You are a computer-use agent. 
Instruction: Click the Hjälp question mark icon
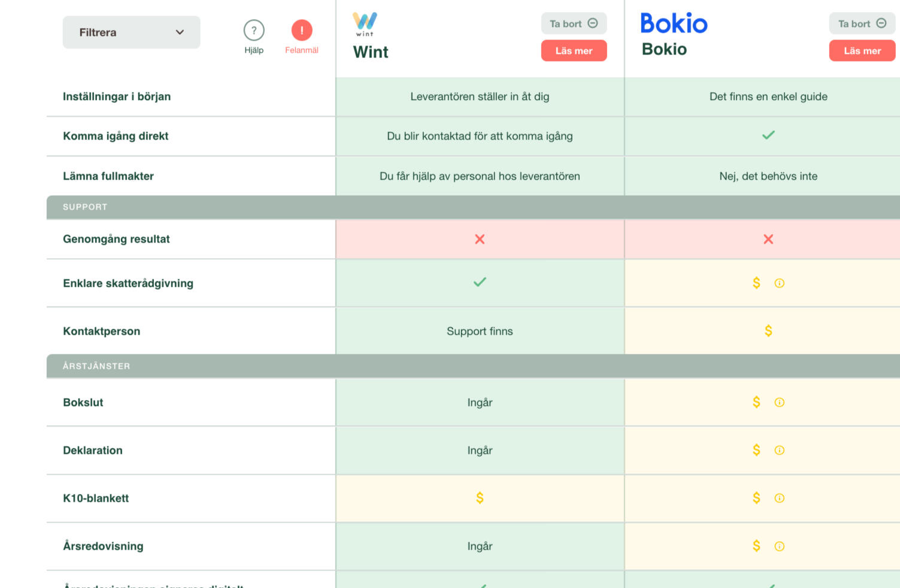click(254, 31)
